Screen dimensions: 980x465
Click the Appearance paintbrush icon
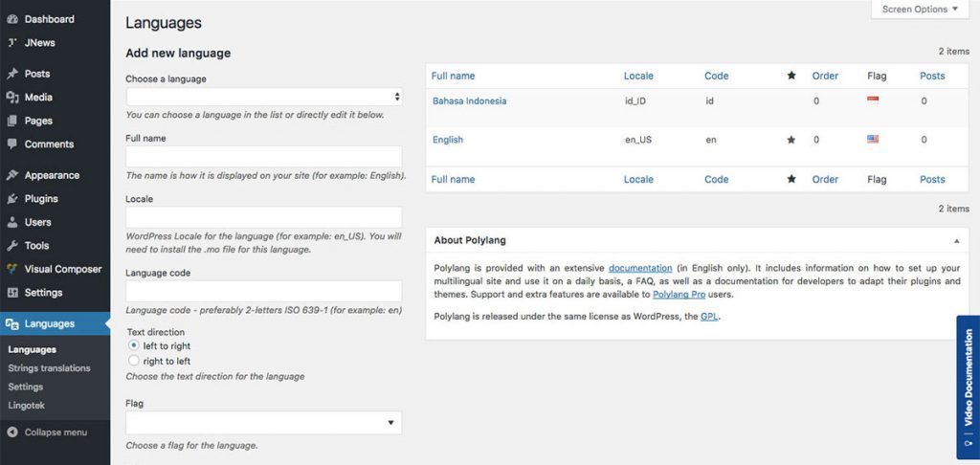[x=12, y=176]
